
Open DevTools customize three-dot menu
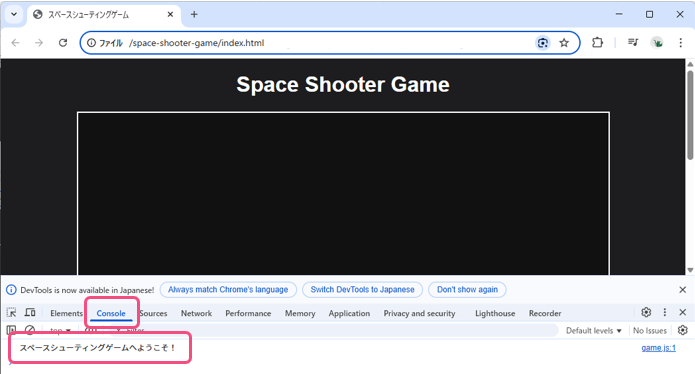664,312
